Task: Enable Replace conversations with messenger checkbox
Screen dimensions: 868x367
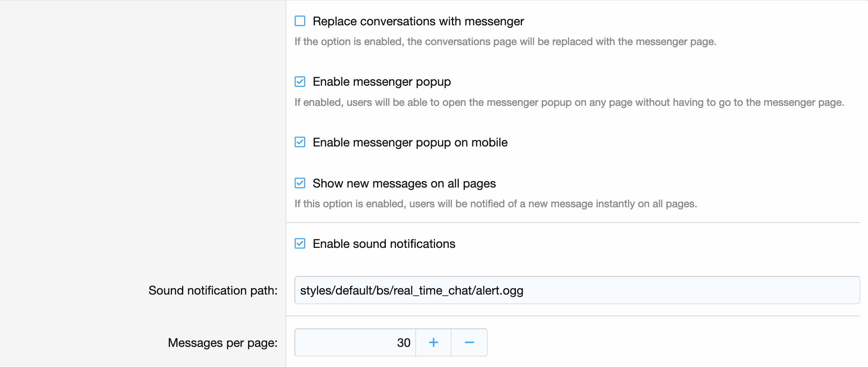Action: tap(300, 21)
